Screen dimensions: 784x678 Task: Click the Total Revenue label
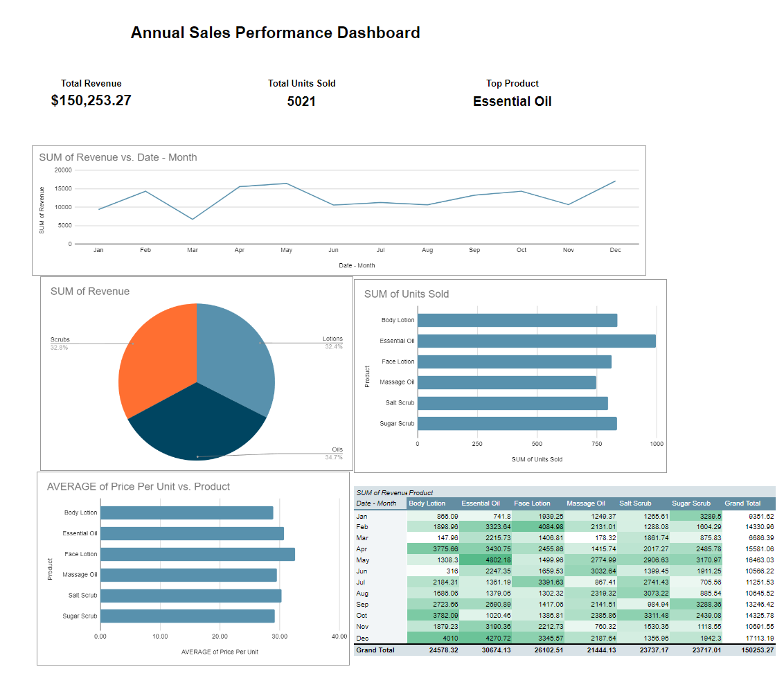click(91, 84)
